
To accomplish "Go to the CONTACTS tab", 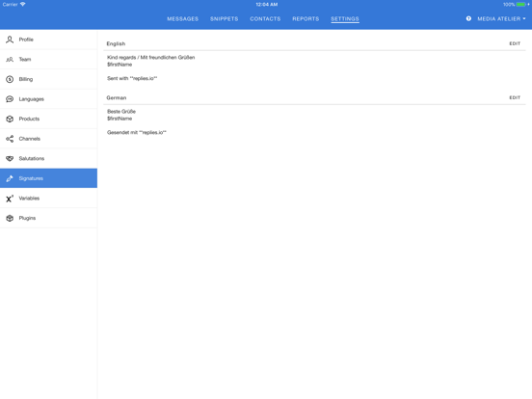I will point(265,19).
